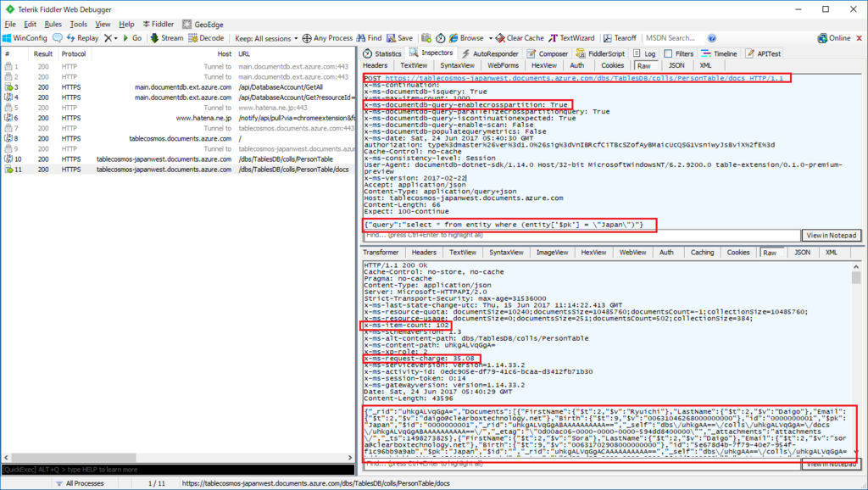This screenshot has width=868, height=490.
Task: Select the response Caching tab
Action: (702, 252)
